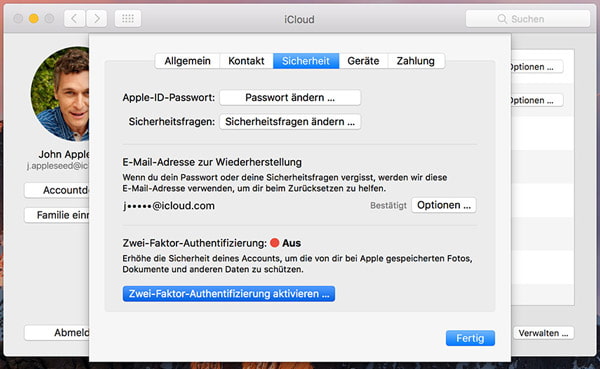Click the magnifying glass search icon
Screen dimensions: 600x369
point(502,19)
